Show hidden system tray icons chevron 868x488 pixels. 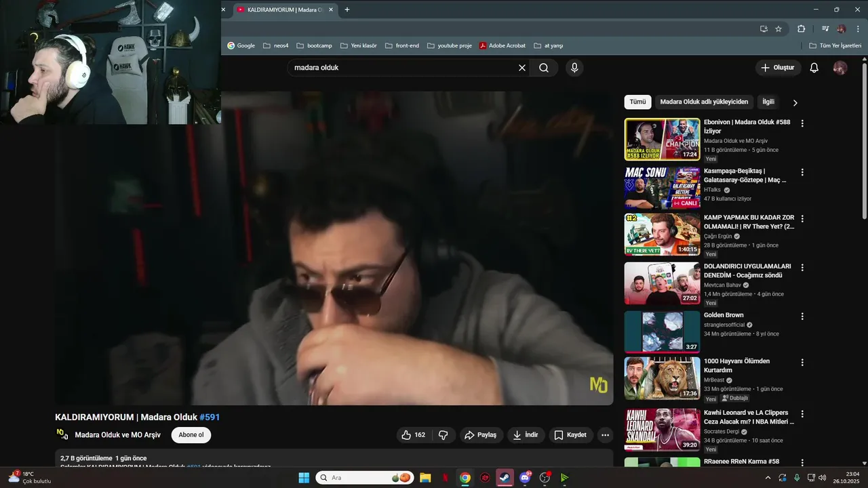pyautogui.click(x=768, y=478)
